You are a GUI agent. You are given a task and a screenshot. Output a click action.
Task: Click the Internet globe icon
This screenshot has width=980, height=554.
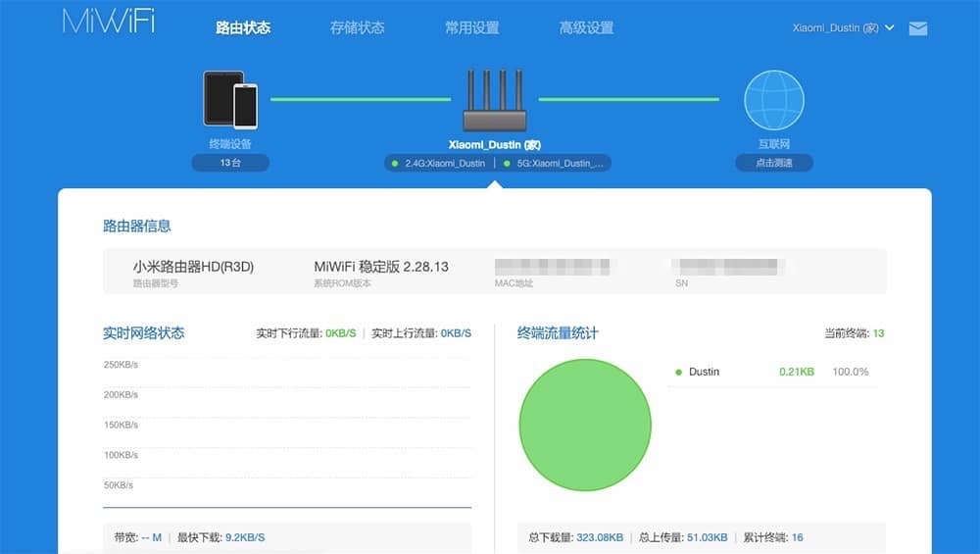[774, 100]
